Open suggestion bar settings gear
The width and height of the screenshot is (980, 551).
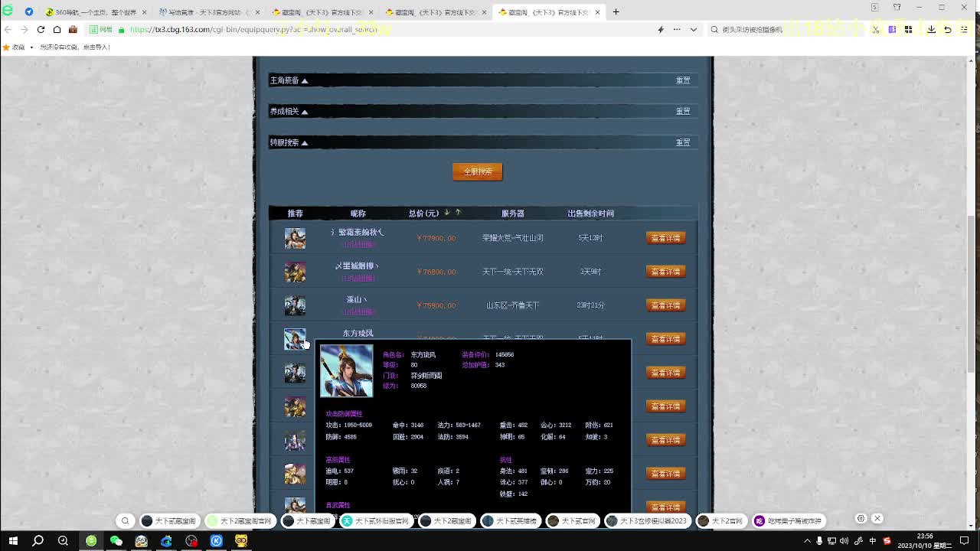click(861, 519)
